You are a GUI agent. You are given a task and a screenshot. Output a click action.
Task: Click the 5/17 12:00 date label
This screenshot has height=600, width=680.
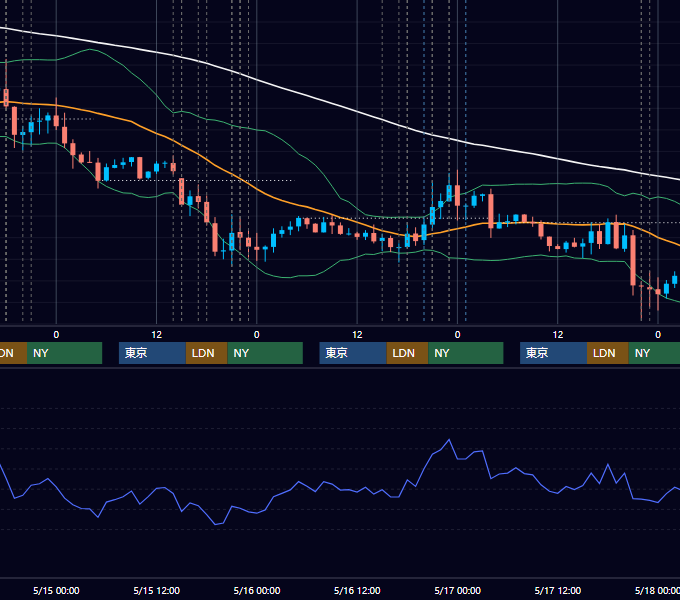[x=558, y=590]
